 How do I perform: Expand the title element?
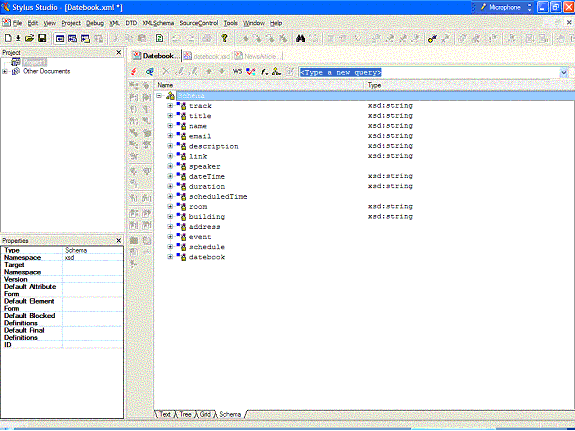click(170, 116)
